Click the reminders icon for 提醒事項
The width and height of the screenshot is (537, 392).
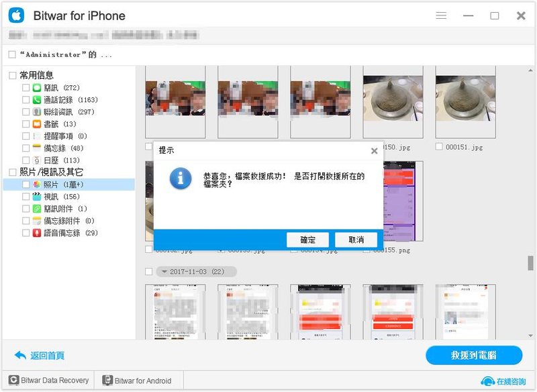(x=37, y=136)
